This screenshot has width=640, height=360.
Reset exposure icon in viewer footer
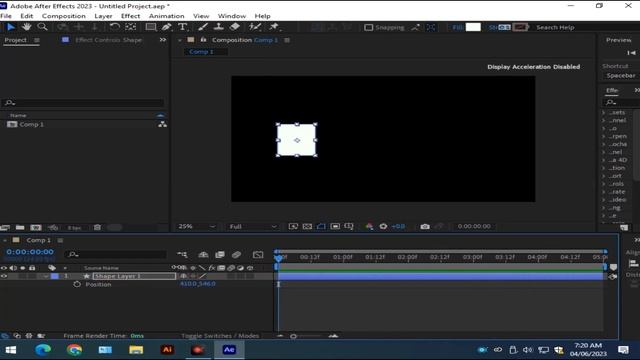383,227
